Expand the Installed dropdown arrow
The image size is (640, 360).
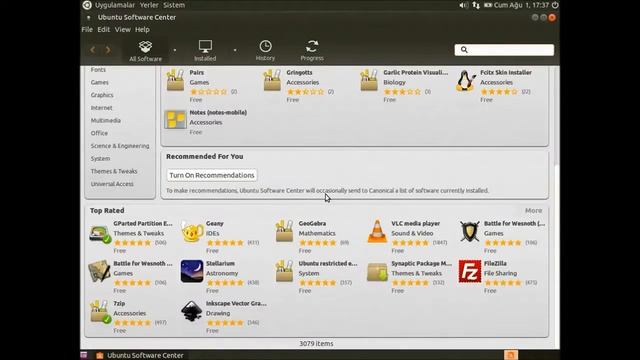pos(235,50)
